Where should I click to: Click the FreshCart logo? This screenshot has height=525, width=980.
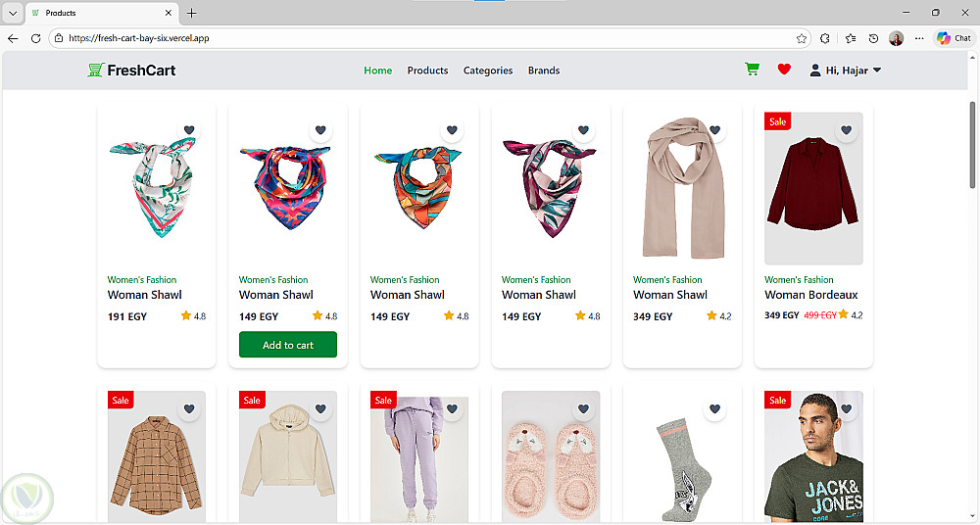pyautogui.click(x=132, y=70)
